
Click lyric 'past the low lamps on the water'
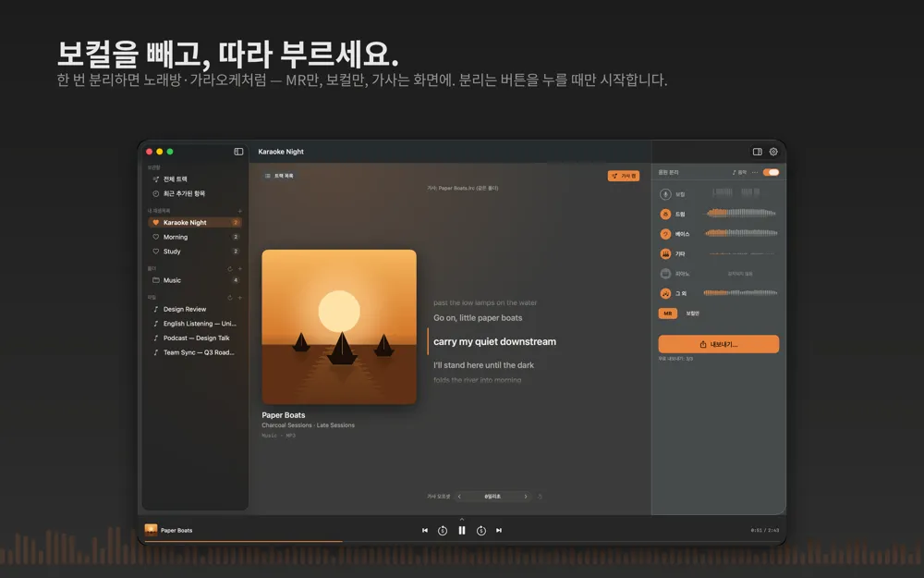click(485, 302)
